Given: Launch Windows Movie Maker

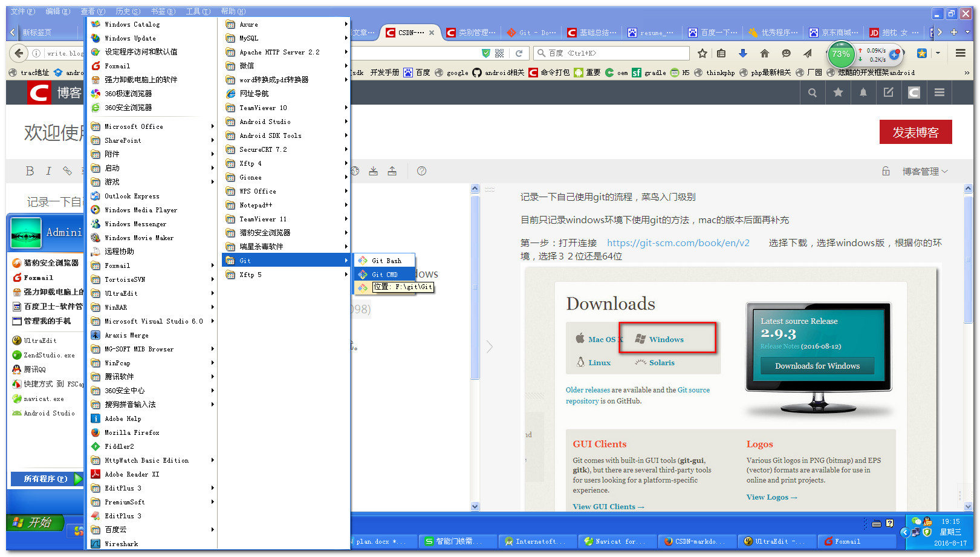Looking at the screenshot, I should (x=152, y=238).
